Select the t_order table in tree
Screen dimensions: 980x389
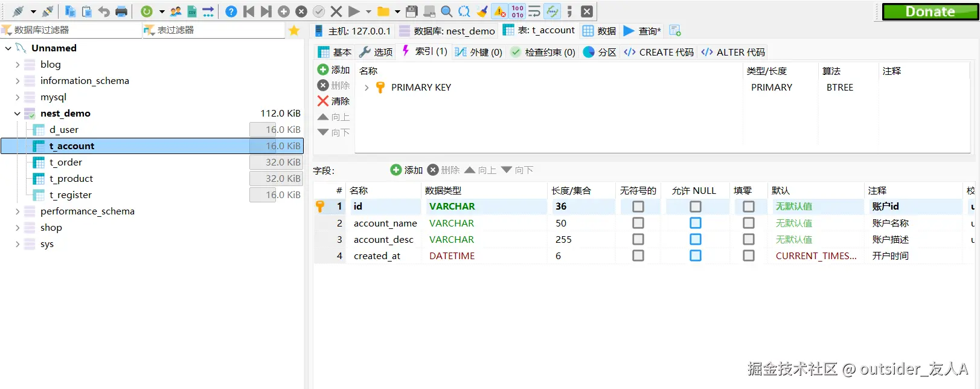click(x=66, y=162)
